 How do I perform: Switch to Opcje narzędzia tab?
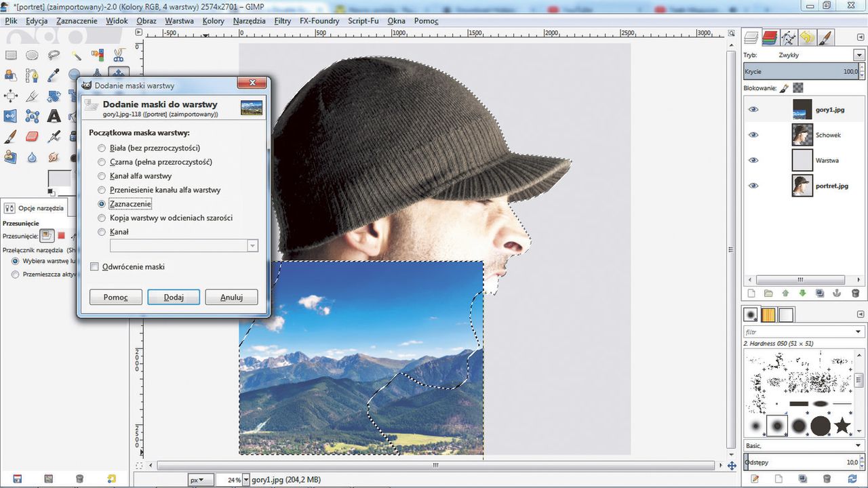click(34, 208)
